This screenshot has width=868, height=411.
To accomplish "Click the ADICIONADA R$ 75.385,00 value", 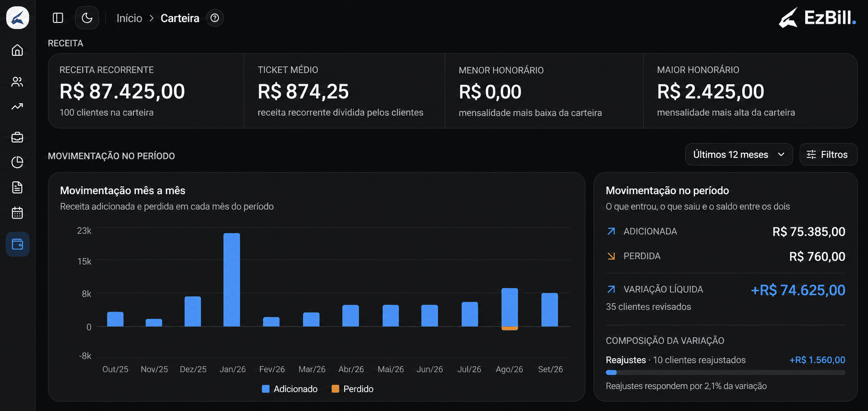I will tap(808, 232).
